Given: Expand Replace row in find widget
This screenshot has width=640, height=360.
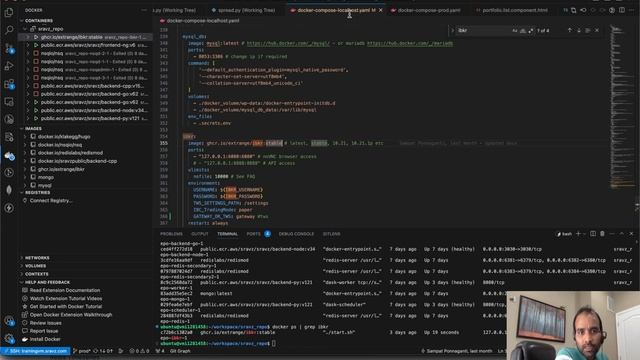Looking at the screenshot, I should (452, 31).
